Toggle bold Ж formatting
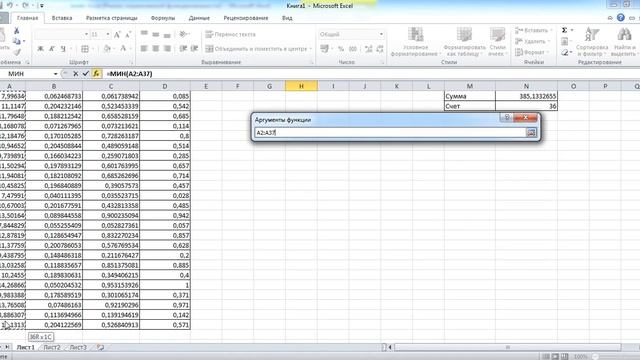640x360 pixels. (40, 49)
